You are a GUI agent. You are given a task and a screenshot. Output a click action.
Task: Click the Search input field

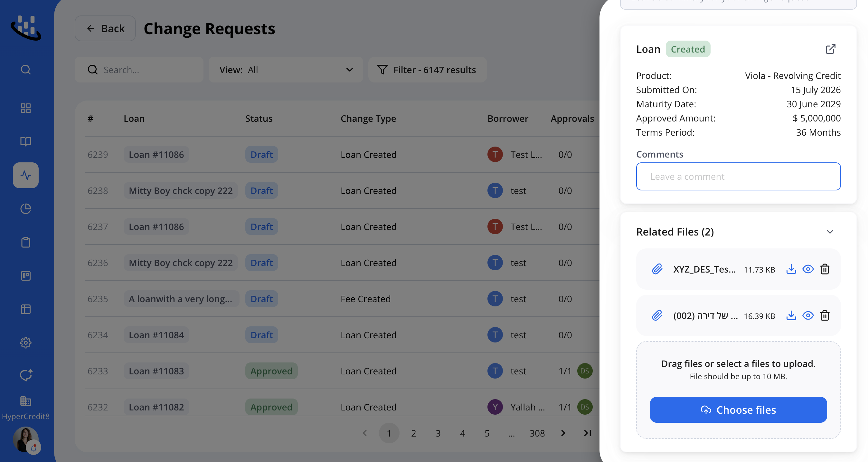point(139,70)
